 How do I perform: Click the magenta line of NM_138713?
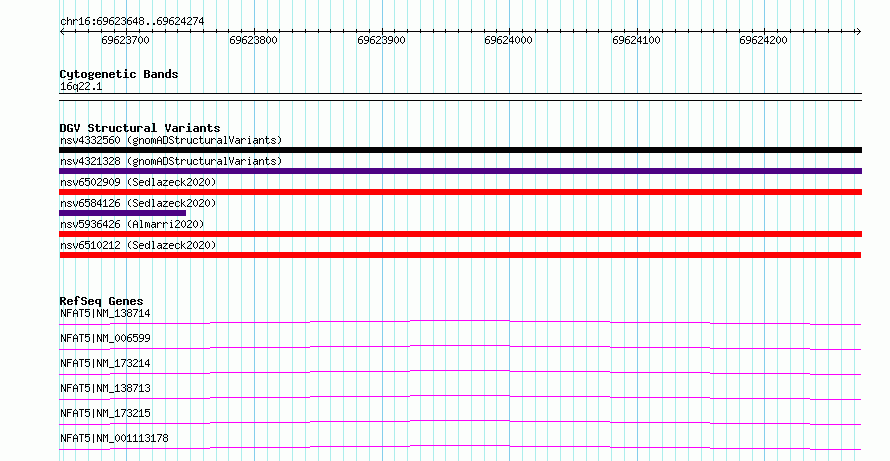[x=460, y=397]
